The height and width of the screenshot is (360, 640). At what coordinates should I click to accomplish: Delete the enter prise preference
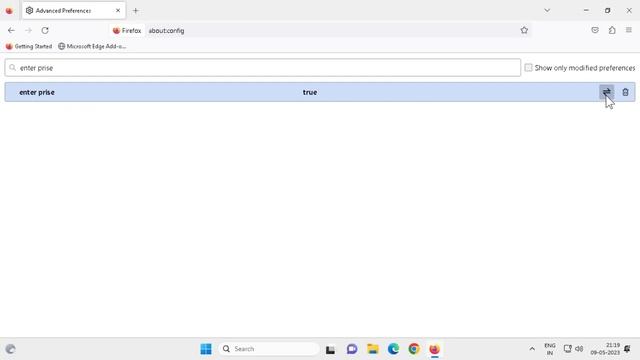625,92
